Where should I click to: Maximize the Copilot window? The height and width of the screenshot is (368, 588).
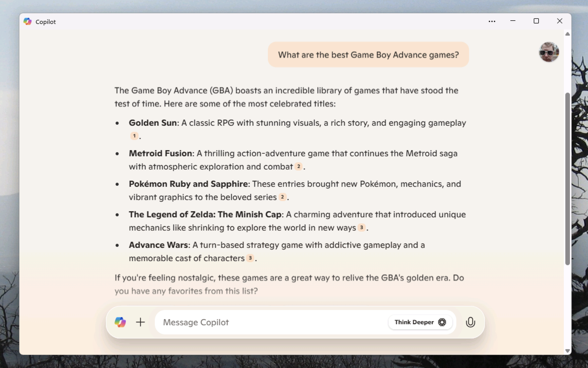(x=536, y=21)
